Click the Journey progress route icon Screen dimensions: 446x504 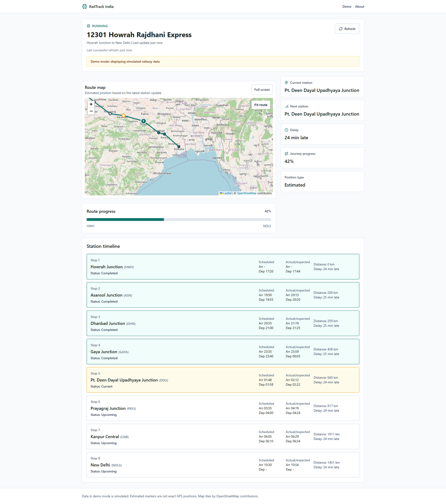pos(286,154)
